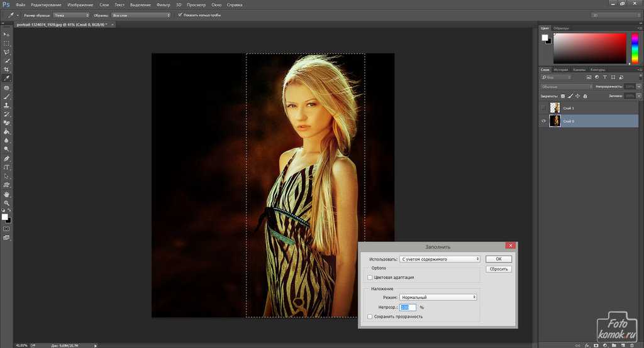Image resolution: width=644 pixels, height=348 pixels.
Task: Open the layer blend mode dropdown
Action: 567,87
